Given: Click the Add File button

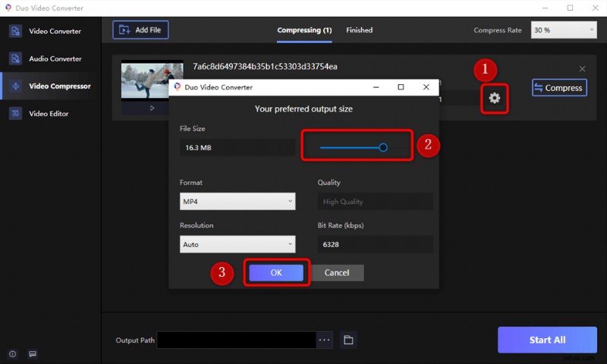Looking at the screenshot, I should pyautogui.click(x=140, y=30).
